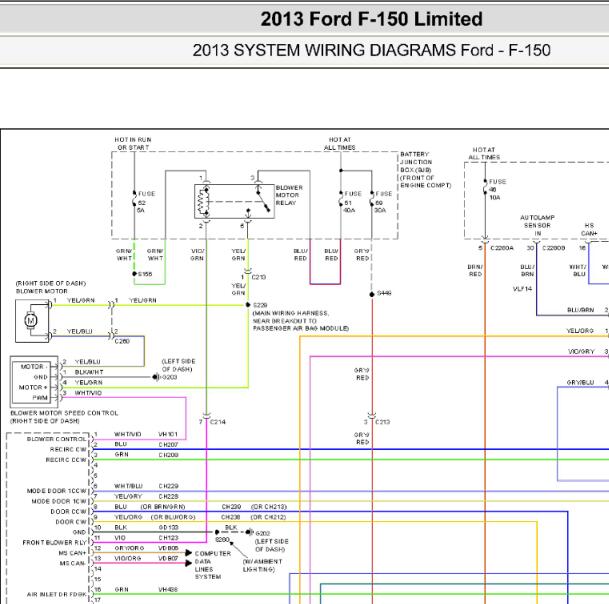Click the G203 ground symbol
Viewport: 609px width, 604px height.
coord(155,377)
